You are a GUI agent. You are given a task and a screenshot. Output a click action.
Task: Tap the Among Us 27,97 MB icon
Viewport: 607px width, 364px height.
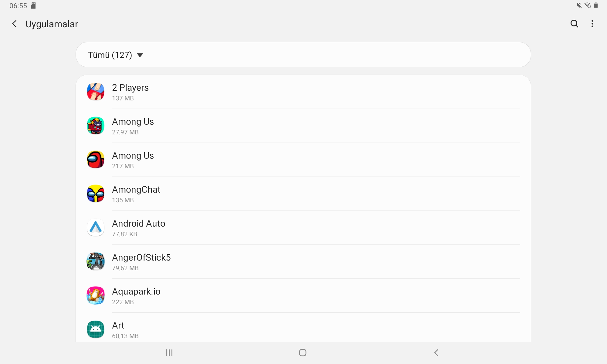[96, 126]
